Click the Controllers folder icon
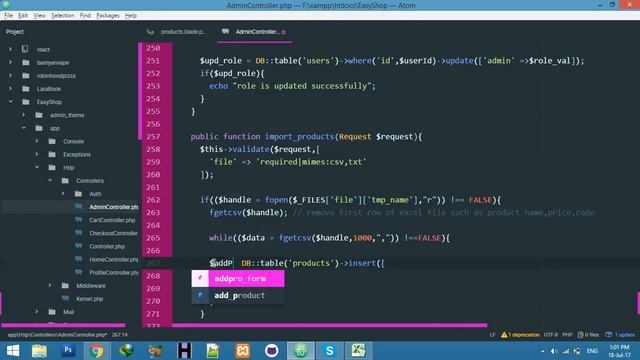This screenshot has height=360, width=640. pos(65,180)
